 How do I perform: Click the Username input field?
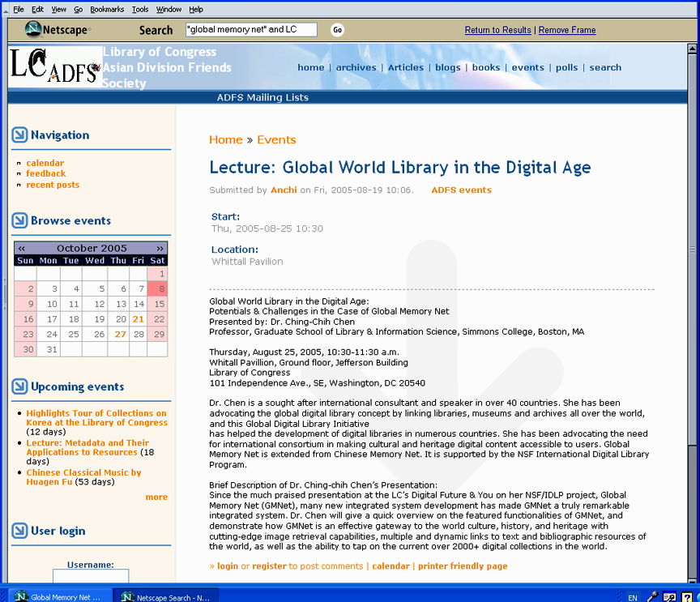(91, 575)
